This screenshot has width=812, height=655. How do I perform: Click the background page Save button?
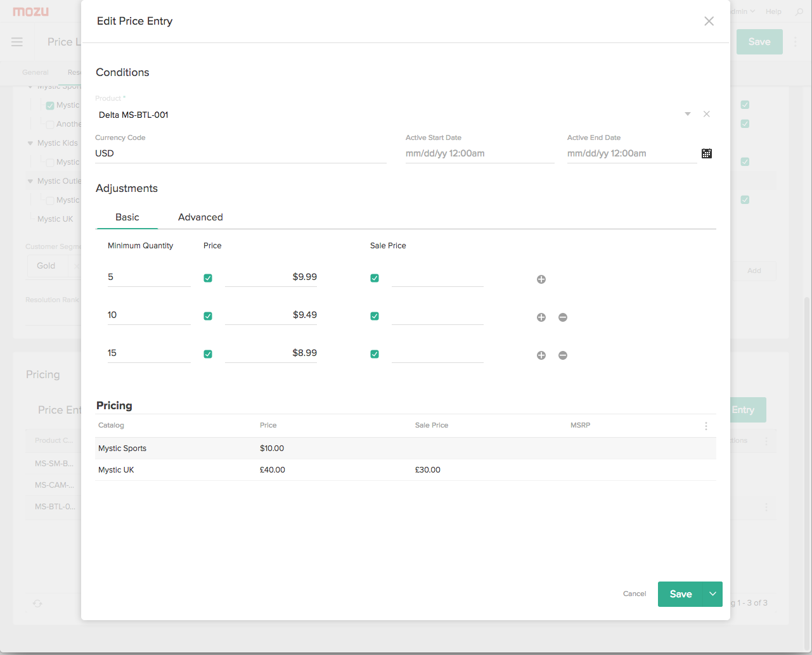tap(759, 42)
